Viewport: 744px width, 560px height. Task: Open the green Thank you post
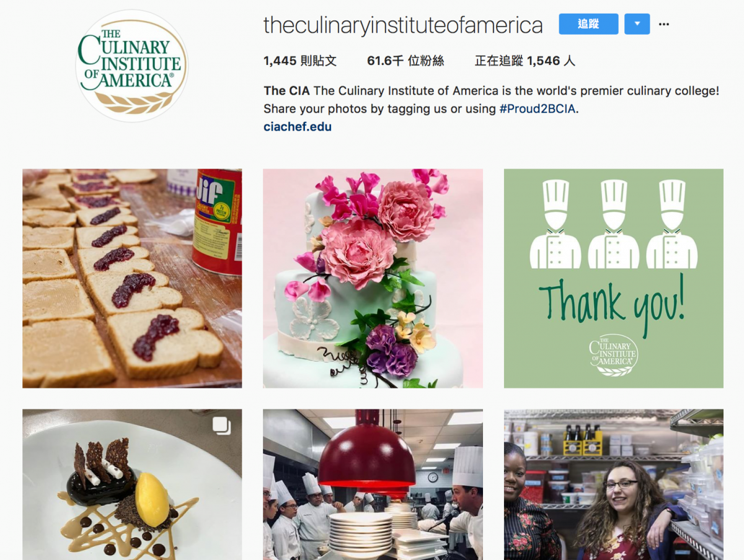point(613,278)
